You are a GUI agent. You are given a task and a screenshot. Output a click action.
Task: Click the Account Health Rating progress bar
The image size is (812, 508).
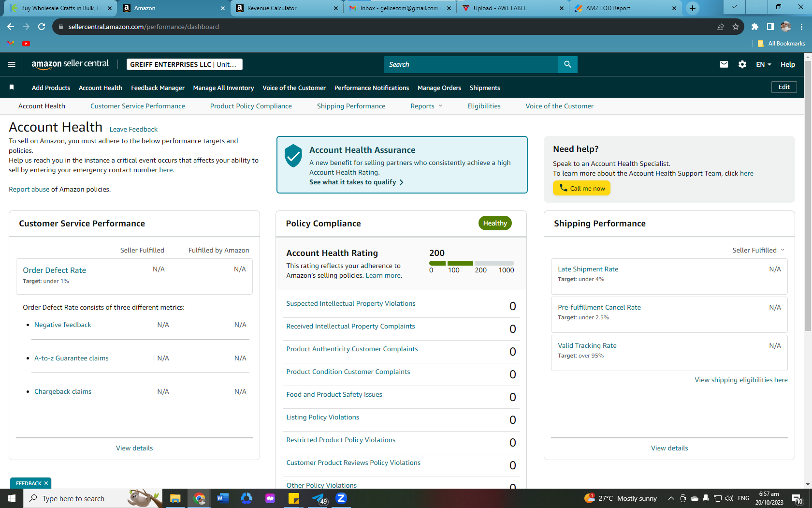[x=472, y=263]
